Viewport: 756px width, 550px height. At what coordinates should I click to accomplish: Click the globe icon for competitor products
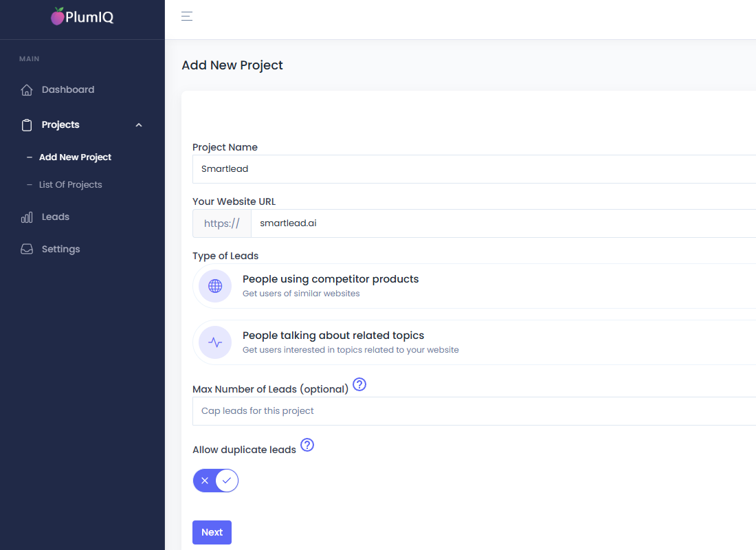coord(215,286)
